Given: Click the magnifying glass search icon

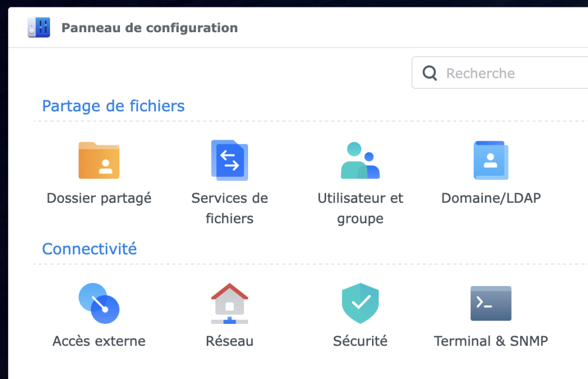Looking at the screenshot, I should [x=430, y=73].
